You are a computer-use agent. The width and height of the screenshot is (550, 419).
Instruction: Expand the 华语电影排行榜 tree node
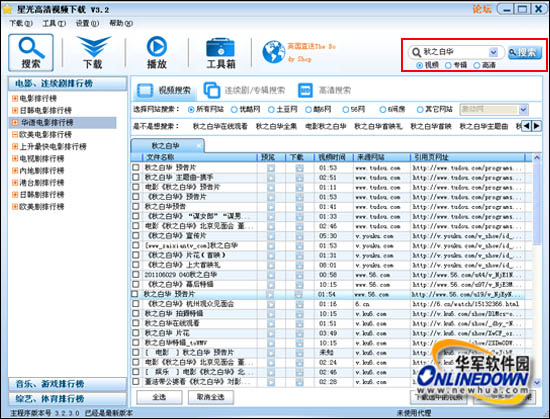[15, 122]
